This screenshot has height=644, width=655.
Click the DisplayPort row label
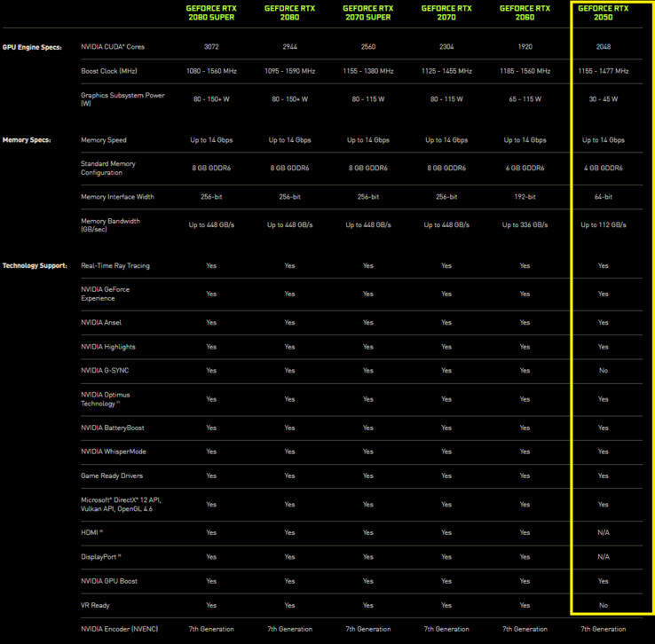[101, 557]
